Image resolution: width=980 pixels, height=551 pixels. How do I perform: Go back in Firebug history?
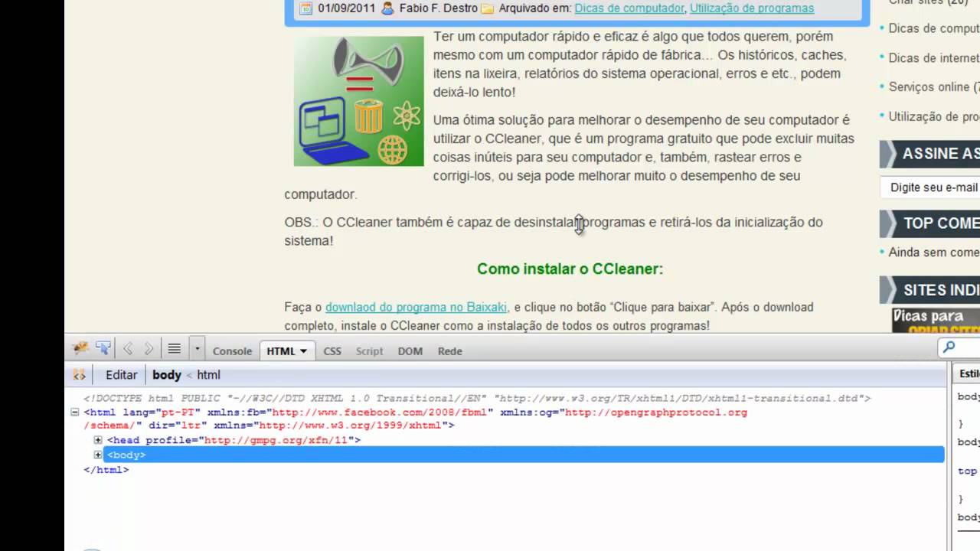pyautogui.click(x=128, y=349)
